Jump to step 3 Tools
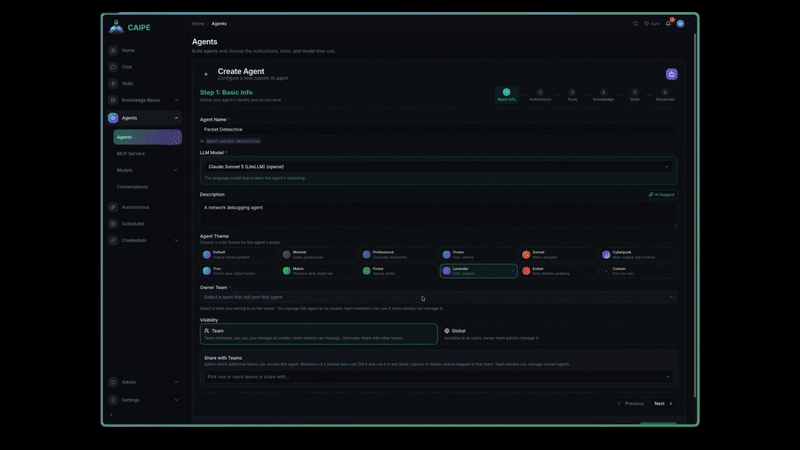The width and height of the screenshot is (800, 450). (572, 95)
